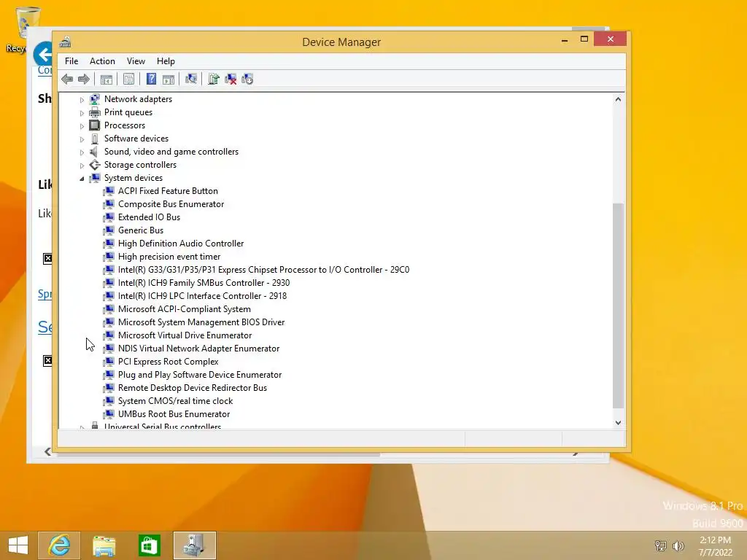The height and width of the screenshot is (560, 747).
Task: Select System CMOS/real time clock
Action: click(x=175, y=401)
